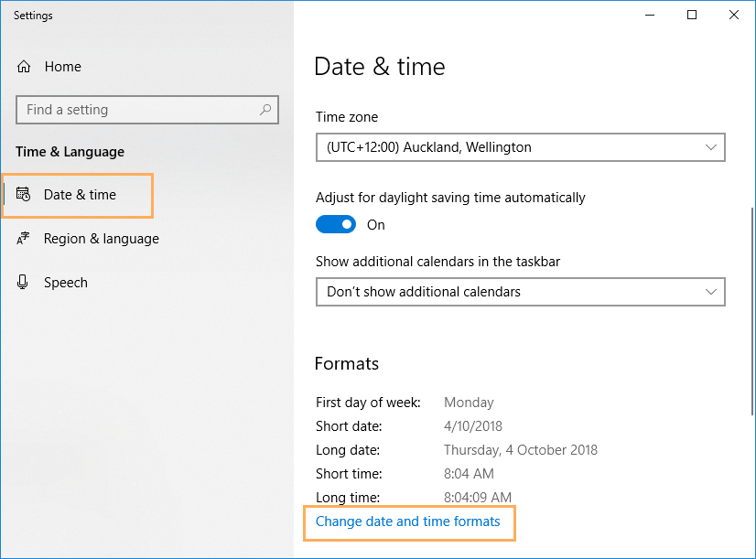Click the Home house icon
756x559 pixels.
coord(24,67)
